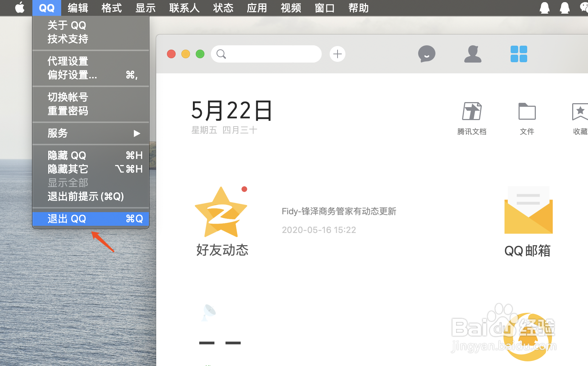Expand the 服务 submenu

58,133
